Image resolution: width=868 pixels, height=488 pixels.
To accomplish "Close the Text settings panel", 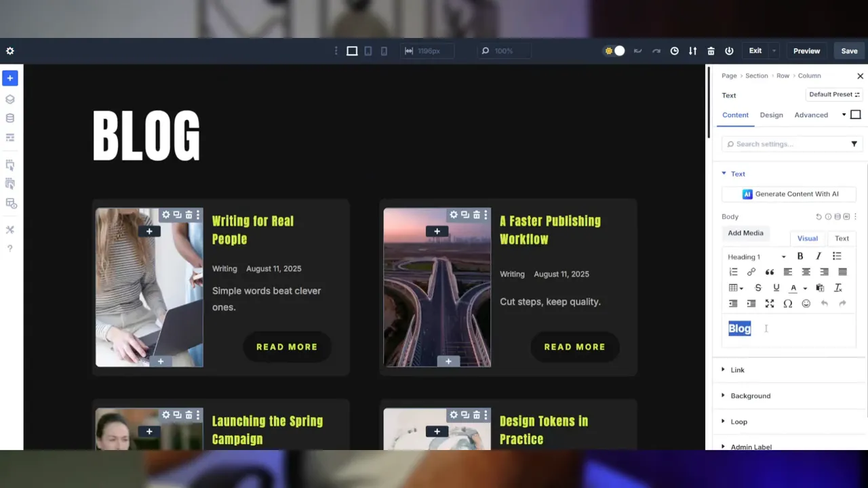I will pyautogui.click(x=860, y=76).
